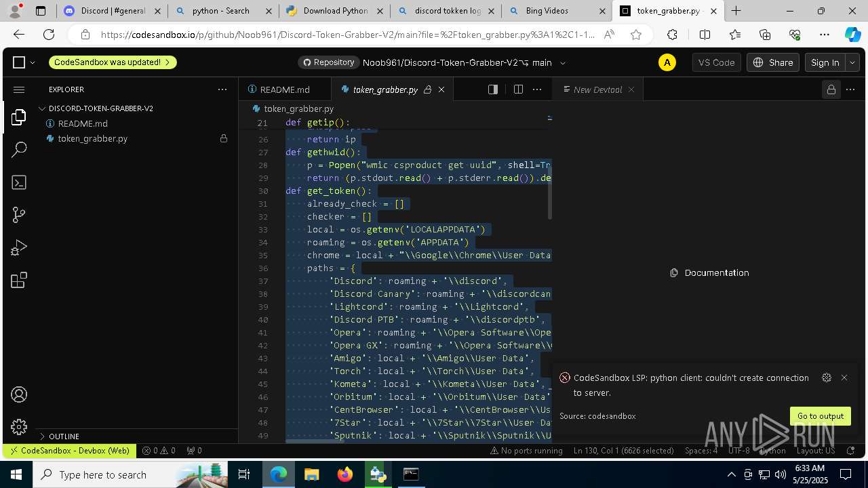Open the Run and Debug view
Viewport: 868px width, 488px height.
click(19, 247)
